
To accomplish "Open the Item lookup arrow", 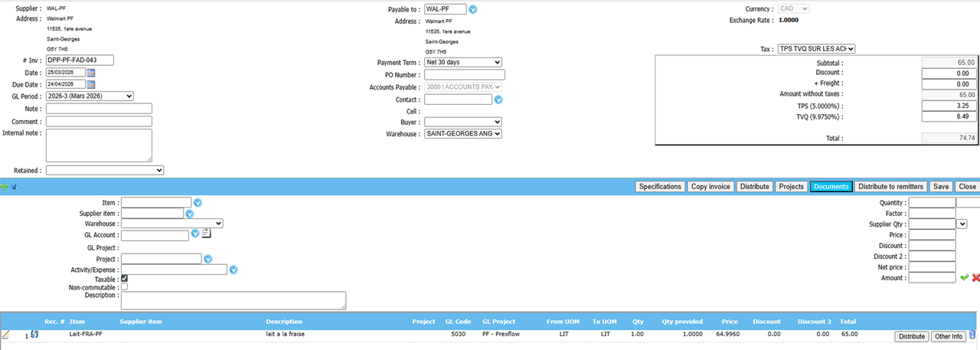I will pos(197,203).
